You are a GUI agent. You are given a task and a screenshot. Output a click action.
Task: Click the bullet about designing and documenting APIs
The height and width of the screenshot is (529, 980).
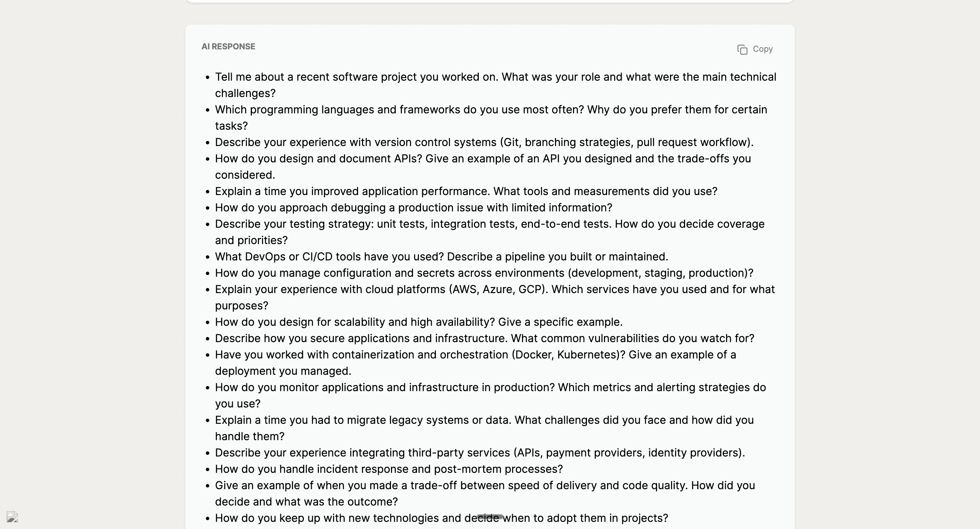tap(483, 159)
